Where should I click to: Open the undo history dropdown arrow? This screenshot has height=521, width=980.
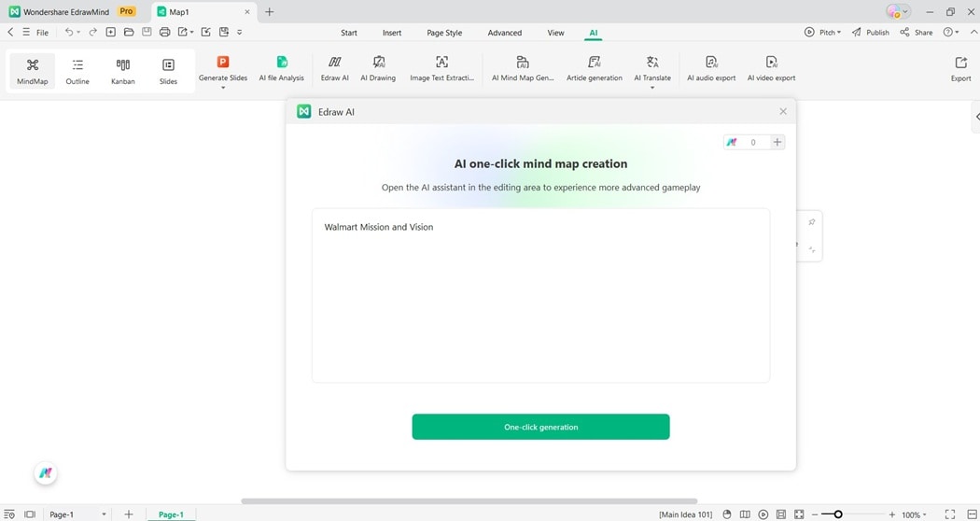pyautogui.click(x=78, y=32)
